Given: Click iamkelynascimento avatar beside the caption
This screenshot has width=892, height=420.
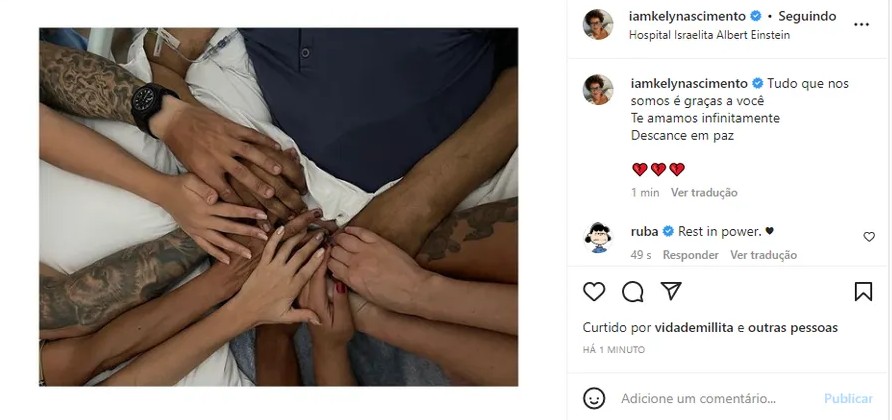Looking at the screenshot, I should [598, 89].
